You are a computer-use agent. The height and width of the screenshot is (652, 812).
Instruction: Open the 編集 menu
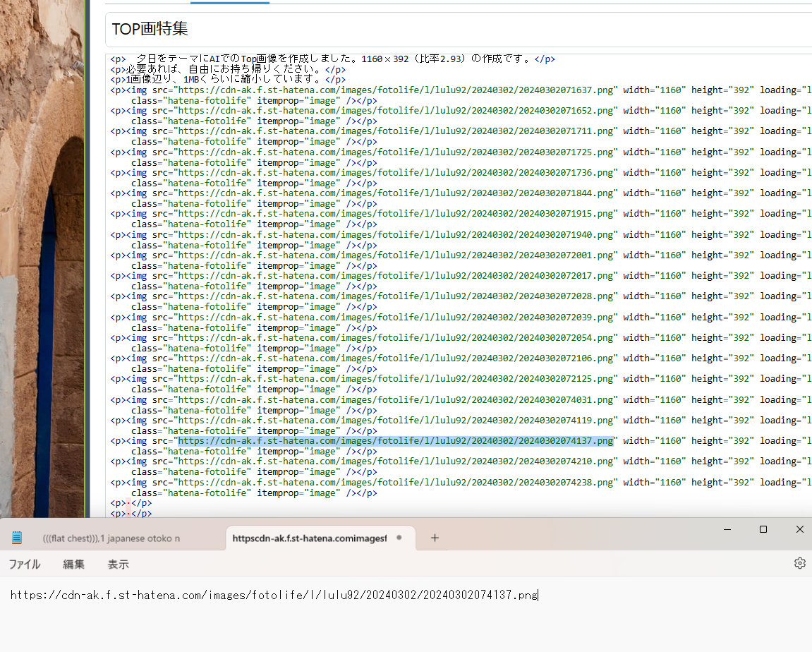pos(73,564)
